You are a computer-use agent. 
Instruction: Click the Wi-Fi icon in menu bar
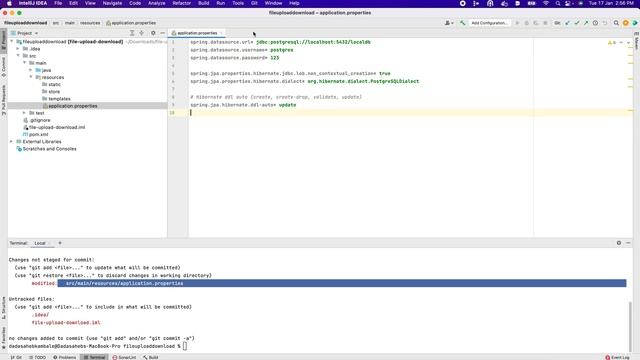coord(546,3)
